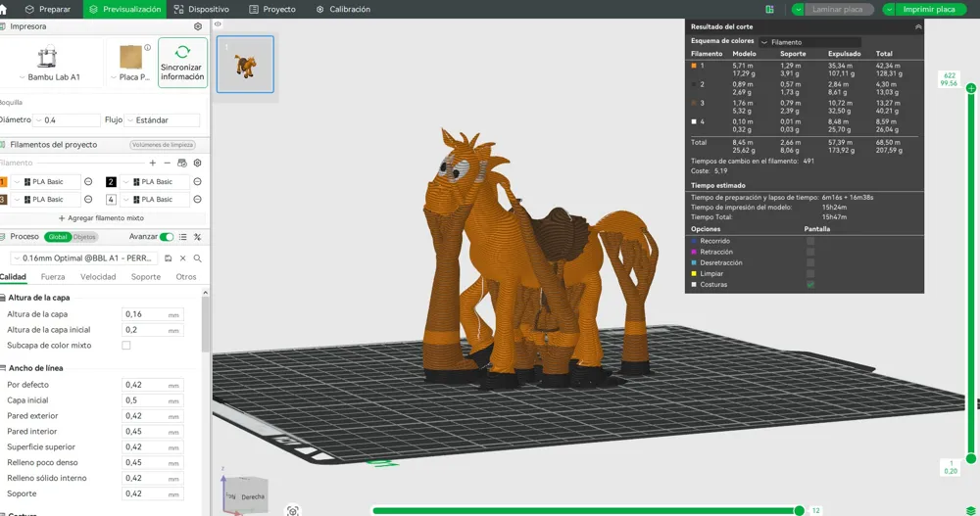Open the Calibración tab
980x516 pixels.
click(343, 10)
